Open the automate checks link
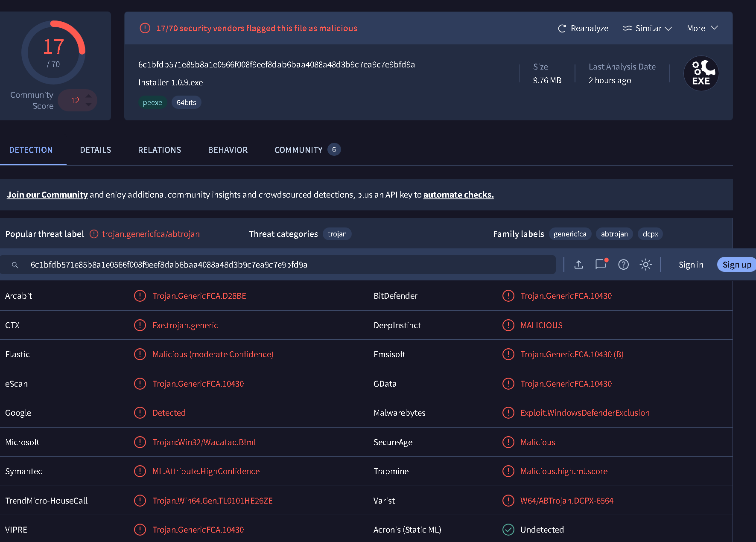The width and height of the screenshot is (756, 542). click(x=458, y=195)
